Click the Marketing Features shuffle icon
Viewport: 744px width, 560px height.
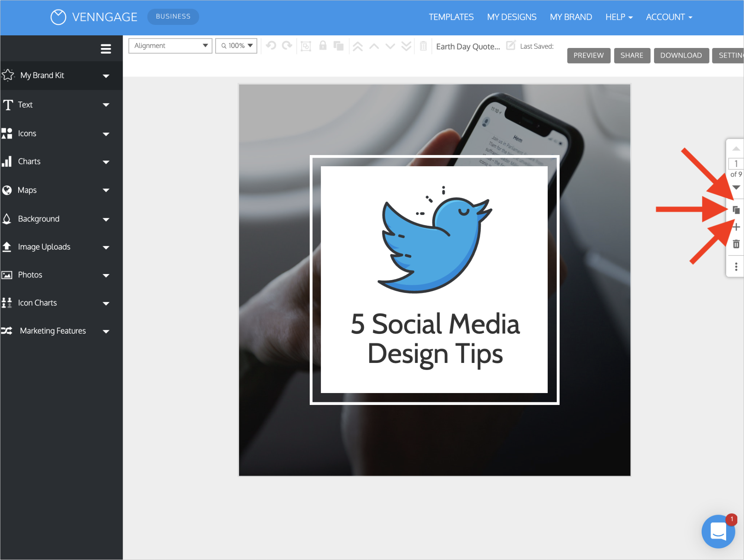pyautogui.click(x=7, y=331)
